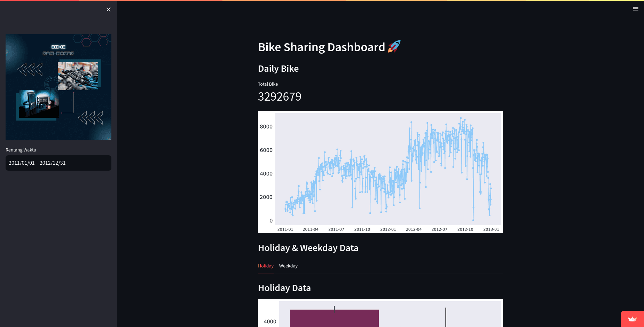Close the sidebar with the X icon
This screenshot has width=644, height=327.
pos(109,9)
